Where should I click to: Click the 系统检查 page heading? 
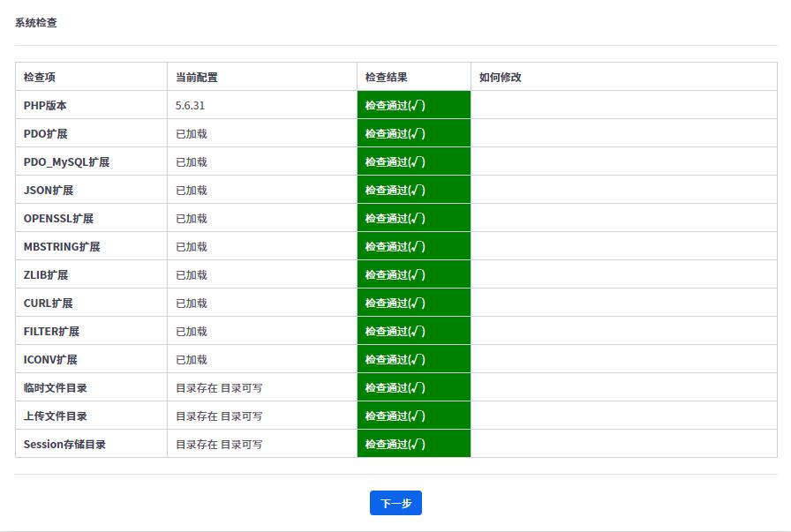click(x=36, y=23)
